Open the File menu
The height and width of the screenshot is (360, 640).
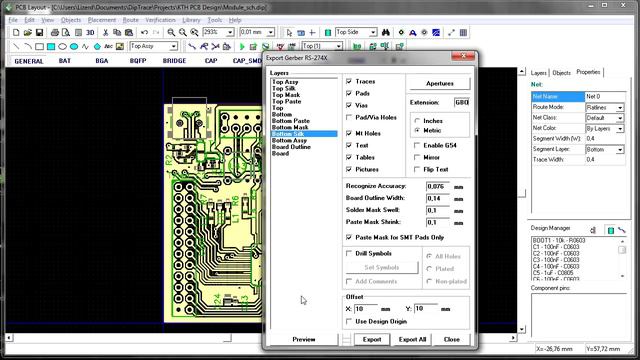[x=13, y=20]
